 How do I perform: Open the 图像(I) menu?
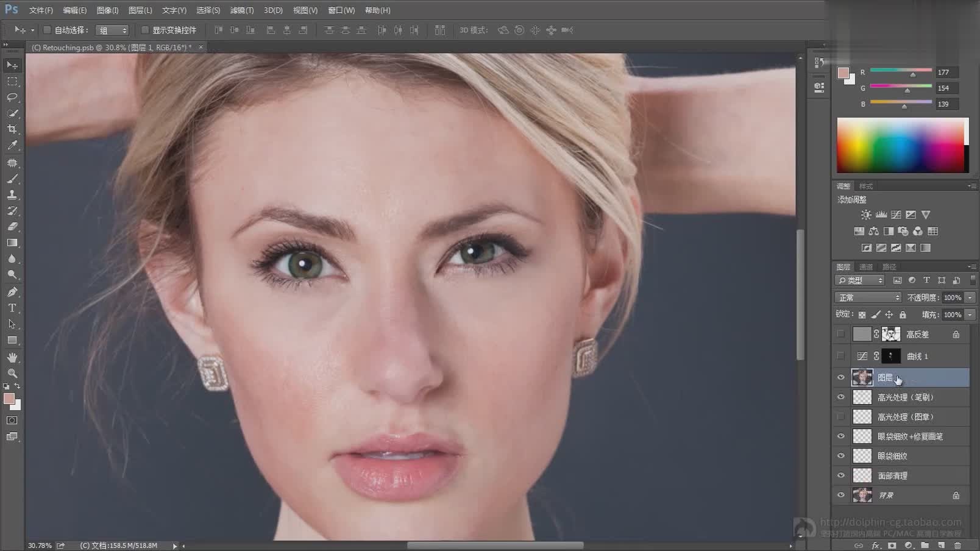pos(107,10)
